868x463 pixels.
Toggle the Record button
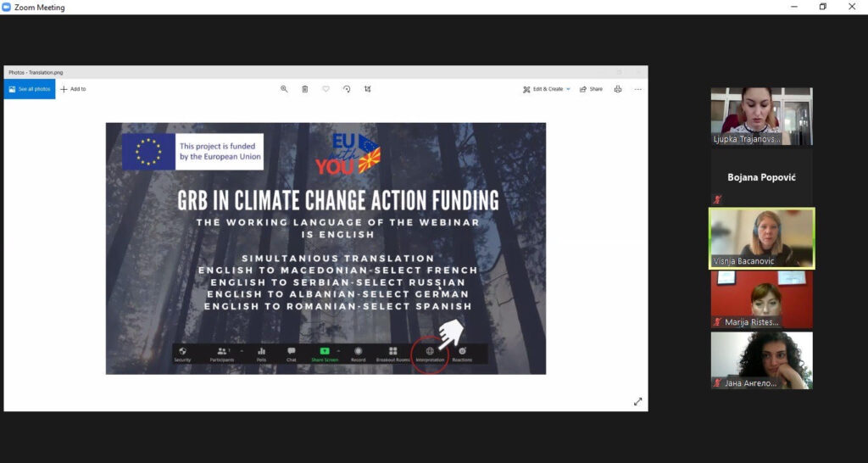[x=358, y=351]
